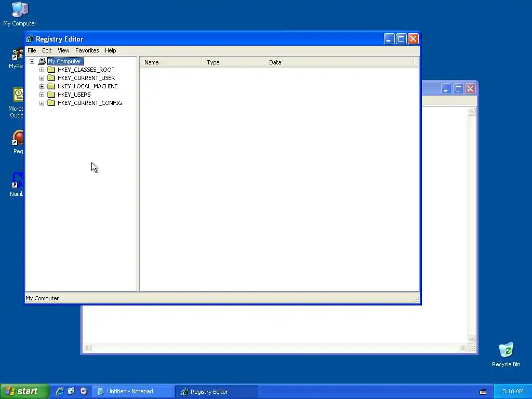Open the Help menu
Image resolution: width=532 pixels, height=399 pixels.
click(110, 50)
